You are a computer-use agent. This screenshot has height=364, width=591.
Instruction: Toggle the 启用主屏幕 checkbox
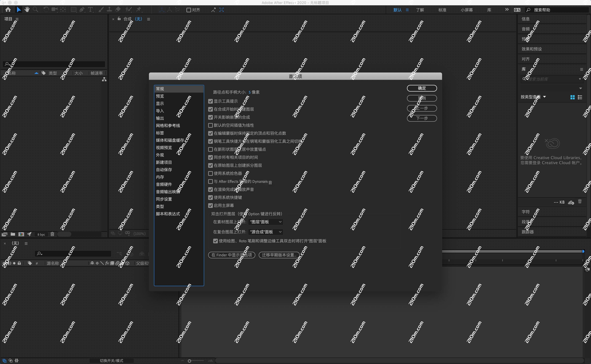pyautogui.click(x=210, y=206)
